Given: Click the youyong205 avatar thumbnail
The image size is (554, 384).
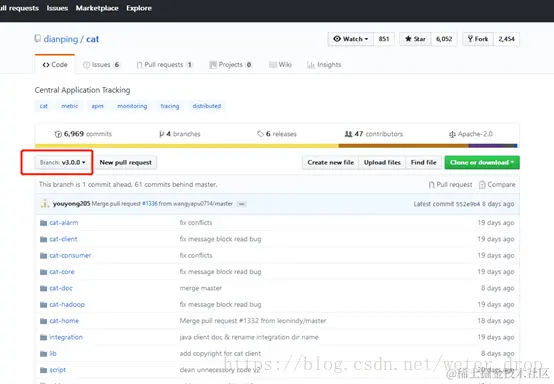Looking at the screenshot, I should [45, 204].
